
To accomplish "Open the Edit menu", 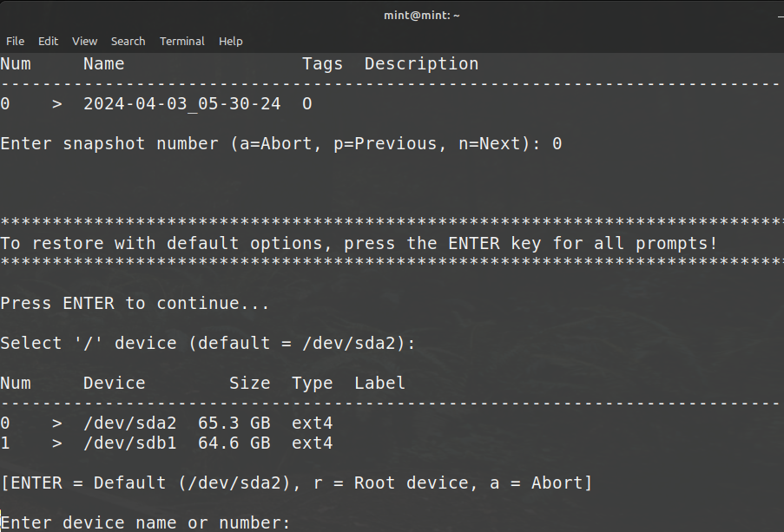I will (48, 41).
